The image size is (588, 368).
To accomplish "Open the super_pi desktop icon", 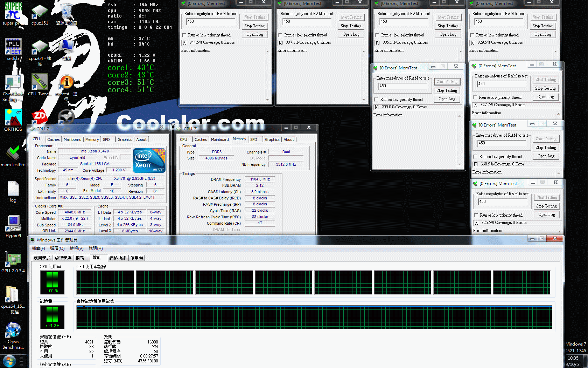I will coord(13,12).
